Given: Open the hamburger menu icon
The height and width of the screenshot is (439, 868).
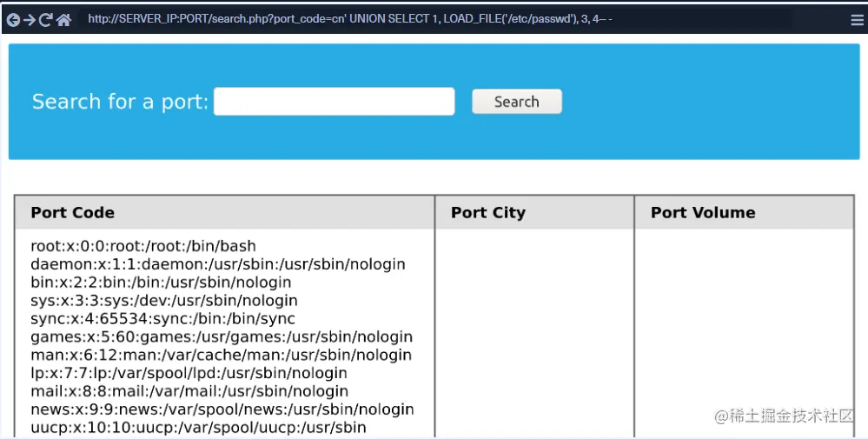Looking at the screenshot, I should pyautogui.click(x=857, y=21).
